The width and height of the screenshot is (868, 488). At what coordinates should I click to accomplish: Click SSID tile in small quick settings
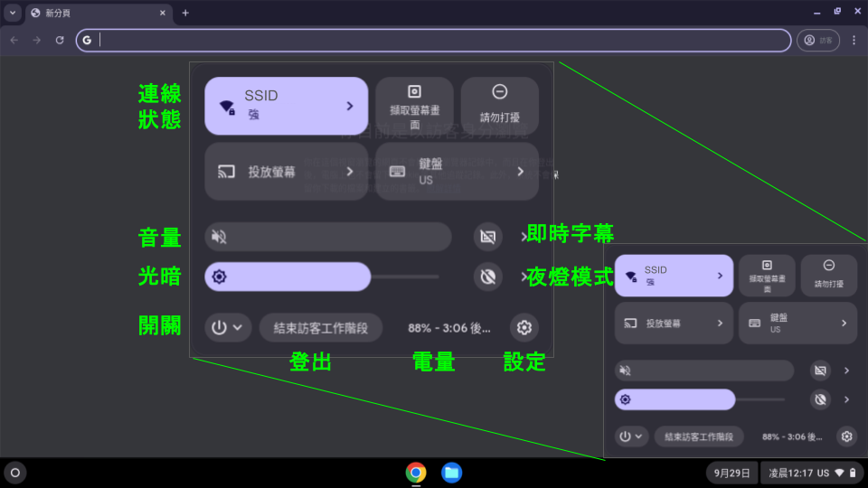(674, 276)
